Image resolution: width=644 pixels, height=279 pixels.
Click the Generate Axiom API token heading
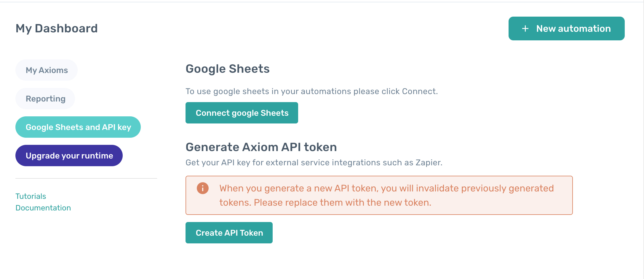[x=261, y=147]
